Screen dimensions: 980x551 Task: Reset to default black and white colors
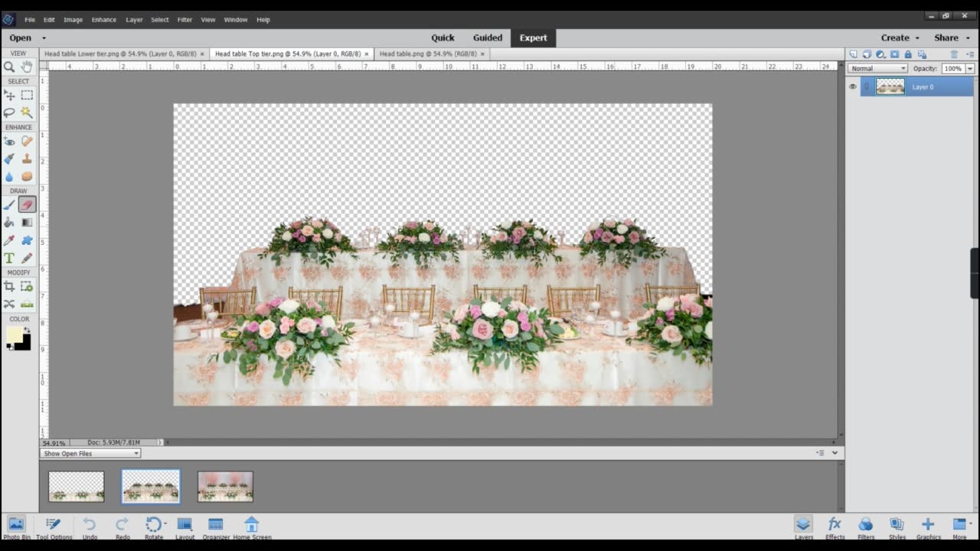pyautogui.click(x=9, y=347)
